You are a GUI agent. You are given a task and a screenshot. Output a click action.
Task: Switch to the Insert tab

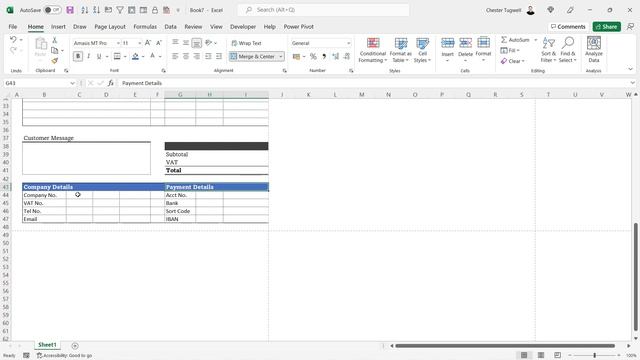(58, 27)
